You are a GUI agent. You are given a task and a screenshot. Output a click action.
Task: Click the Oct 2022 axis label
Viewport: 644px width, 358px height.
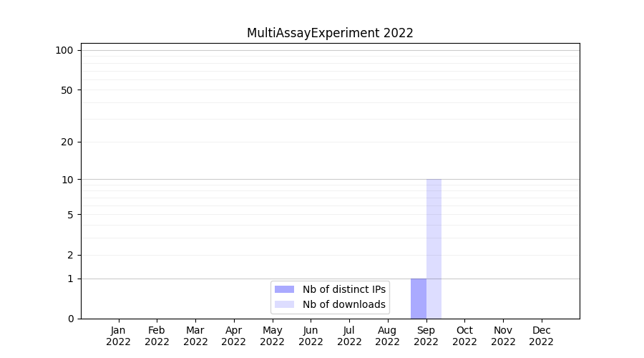pos(464,336)
